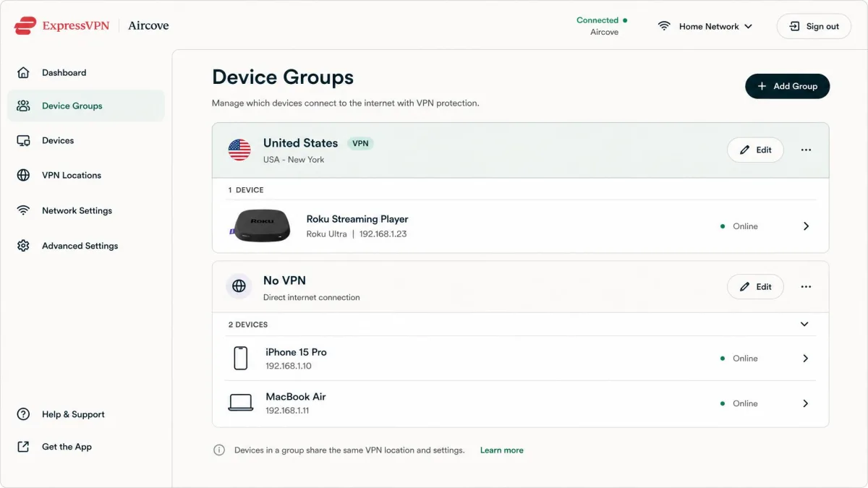Image resolution: width=868 pixels, height=488 pixels.
Task: Open more options for No VPN group
Action: click(806, 287)
